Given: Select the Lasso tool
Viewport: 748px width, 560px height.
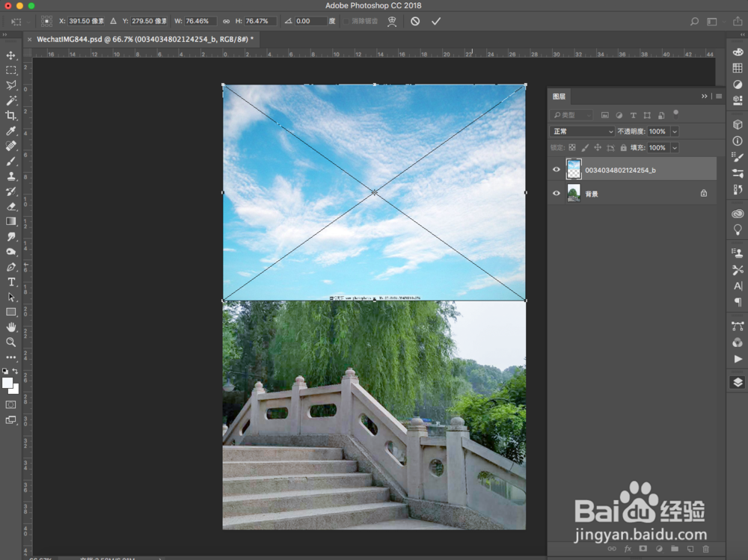Looking at the screenshot, I should (x=10, y=85).
